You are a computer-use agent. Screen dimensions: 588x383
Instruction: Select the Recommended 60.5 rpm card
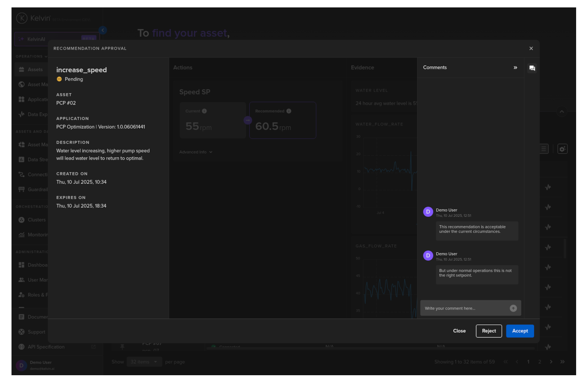(282, 120)
